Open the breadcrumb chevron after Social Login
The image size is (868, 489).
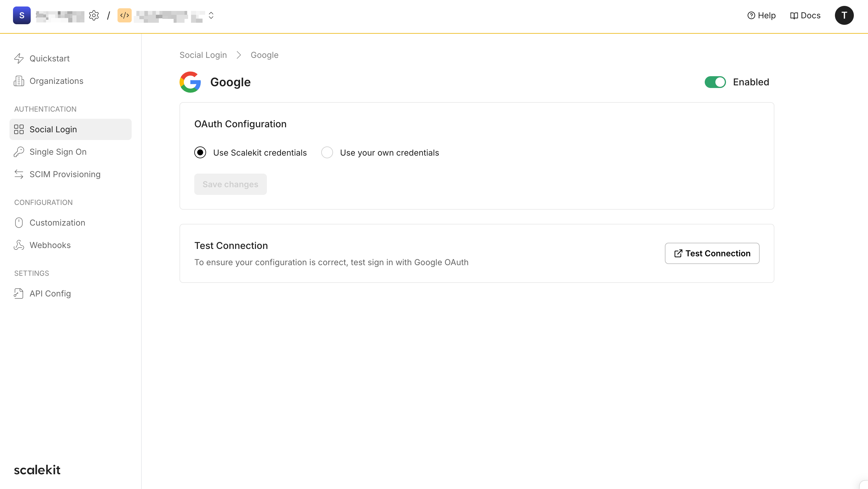tap(239, 55)
